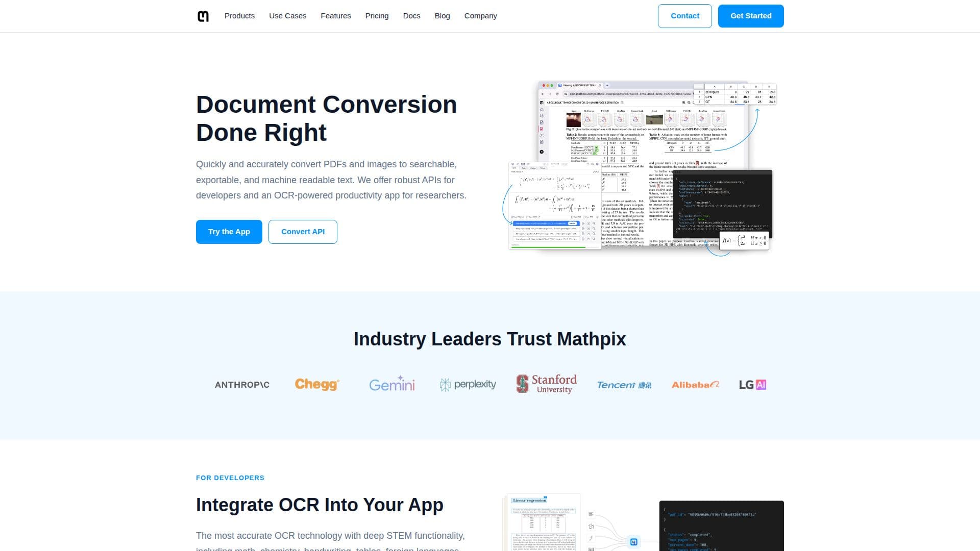980x551 pixels.
Task: Click the Tencent logo
Action: click(624, 385)
